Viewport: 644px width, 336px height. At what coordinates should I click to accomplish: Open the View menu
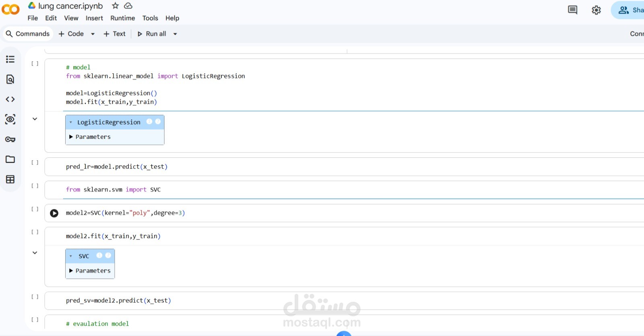tap(71, 18)
